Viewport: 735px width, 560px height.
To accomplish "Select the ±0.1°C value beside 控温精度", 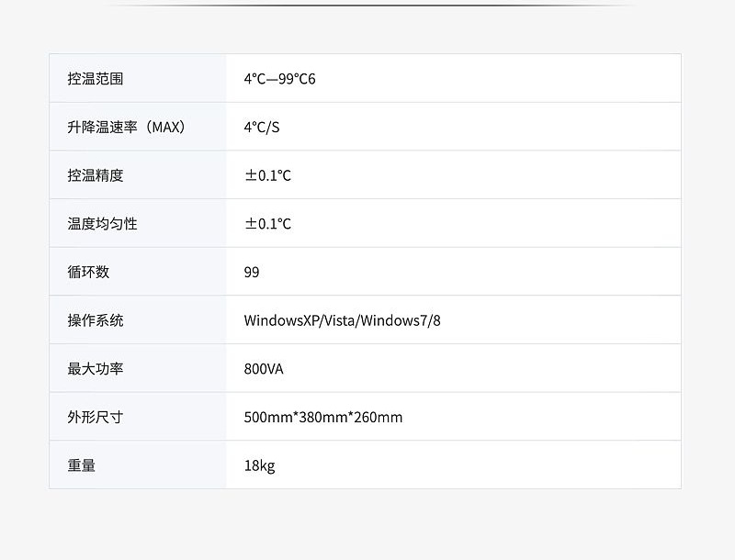I will (x=267, y=175).
